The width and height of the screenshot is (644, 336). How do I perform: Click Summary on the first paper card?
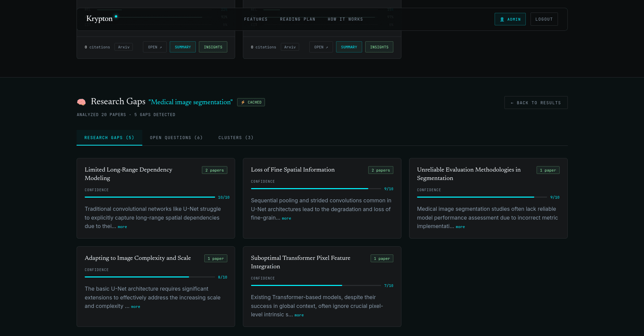pos(183,47)
